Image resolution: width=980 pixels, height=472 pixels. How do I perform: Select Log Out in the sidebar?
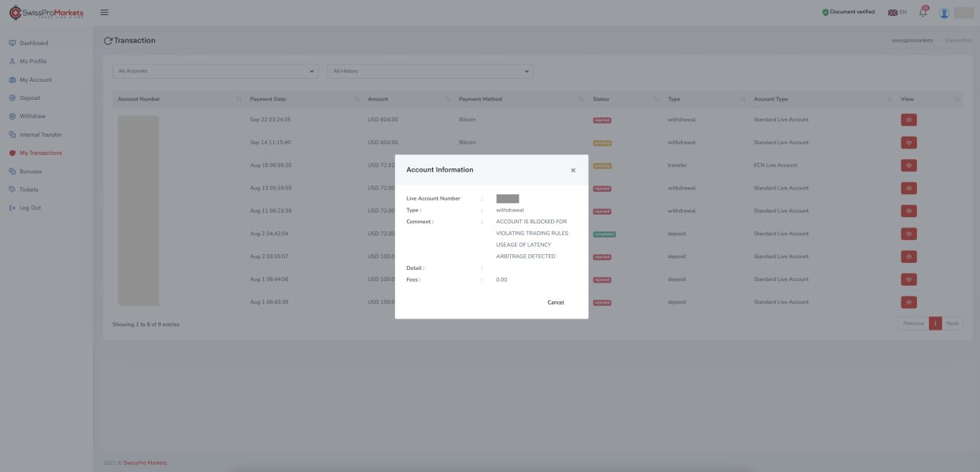click(30, 208)
